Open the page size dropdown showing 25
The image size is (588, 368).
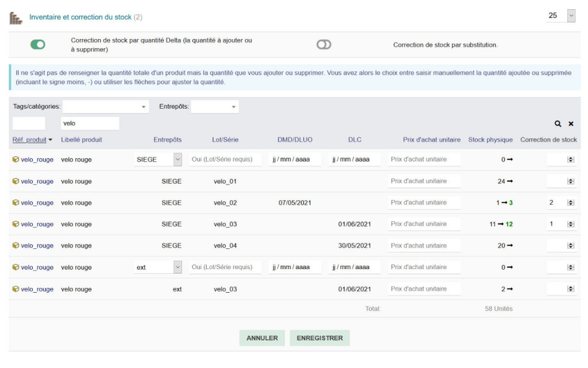pyautogui.click(x=560, y=16)
